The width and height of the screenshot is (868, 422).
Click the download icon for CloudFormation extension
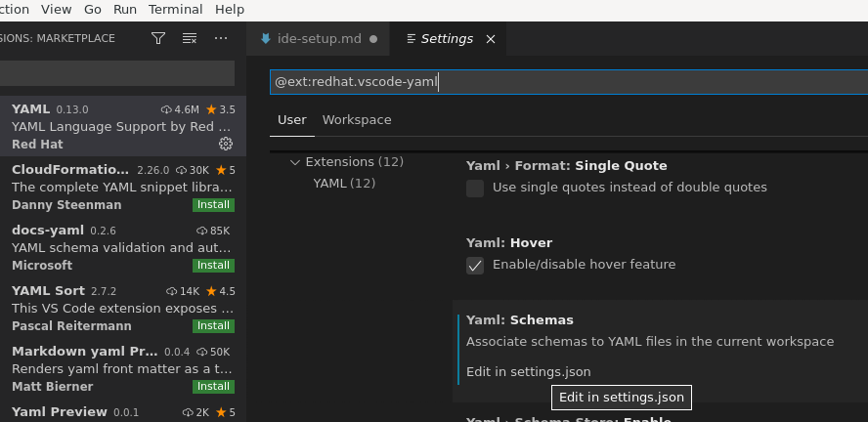[x=181, y=170]
